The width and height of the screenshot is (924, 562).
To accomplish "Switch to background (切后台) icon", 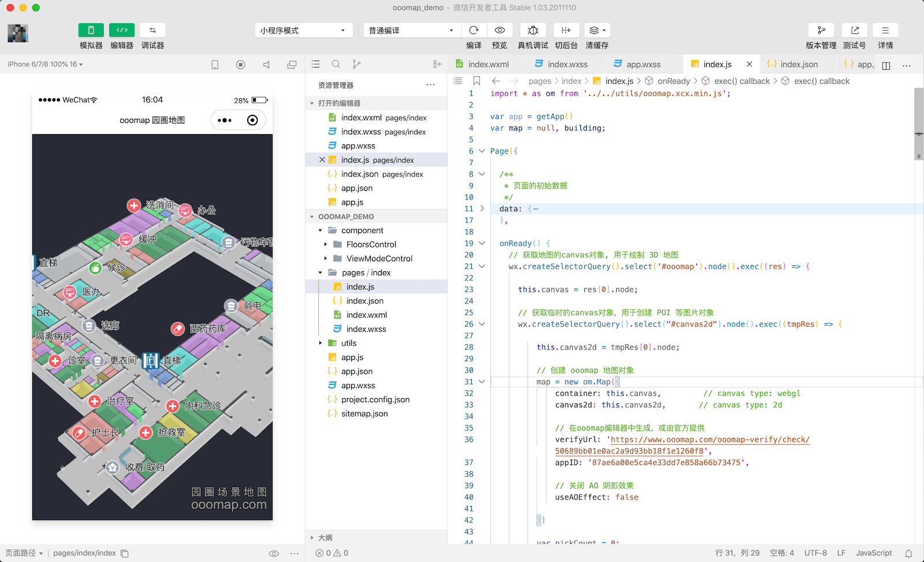I will [x=566, y=31].
